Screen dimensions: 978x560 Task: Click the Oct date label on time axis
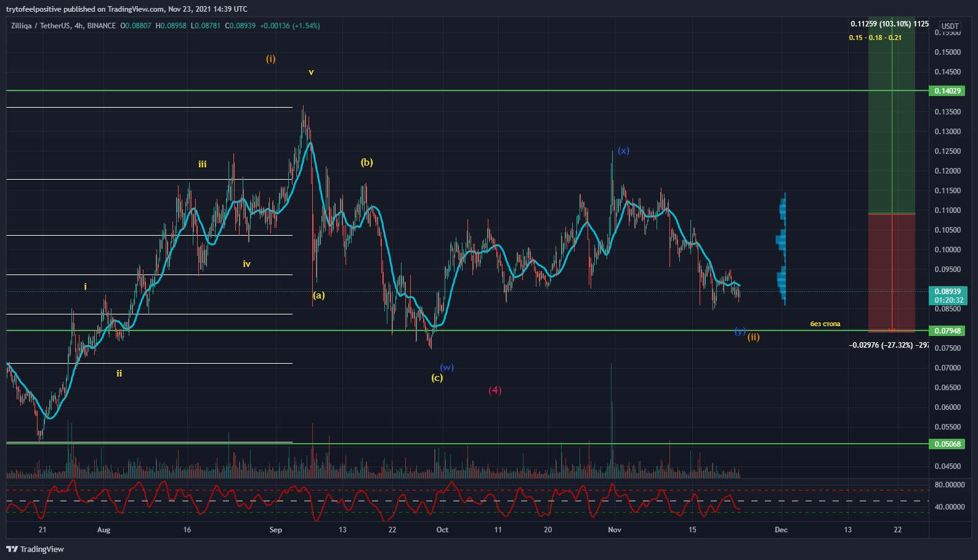click(x=442, y=530)
